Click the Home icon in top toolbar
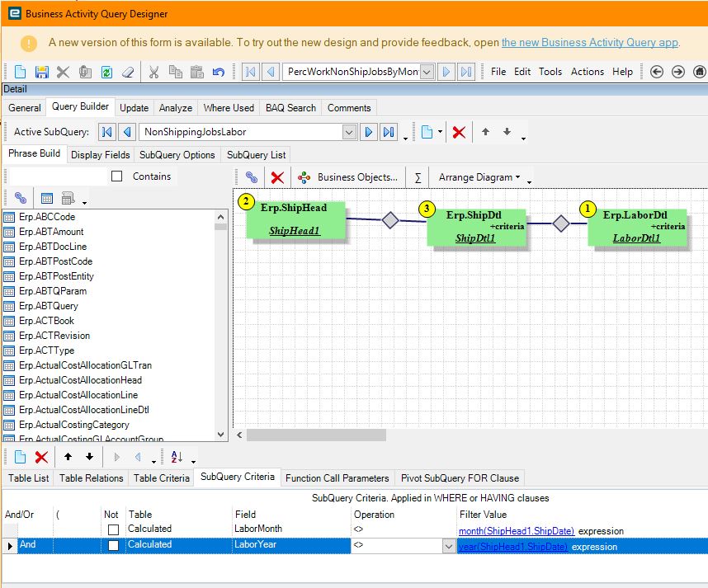The width and height of the screenshot is (708, 588). click(700, 72)
